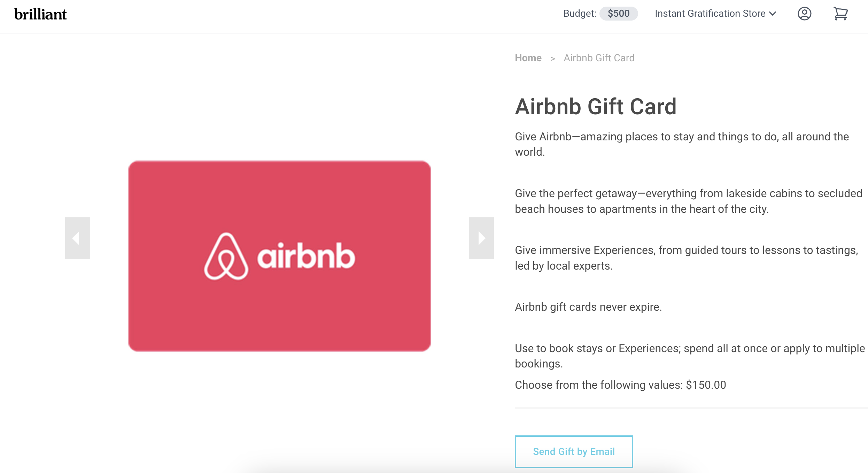
Task: Click the Send Gift by Email button
Action: [x=574, y=451]
